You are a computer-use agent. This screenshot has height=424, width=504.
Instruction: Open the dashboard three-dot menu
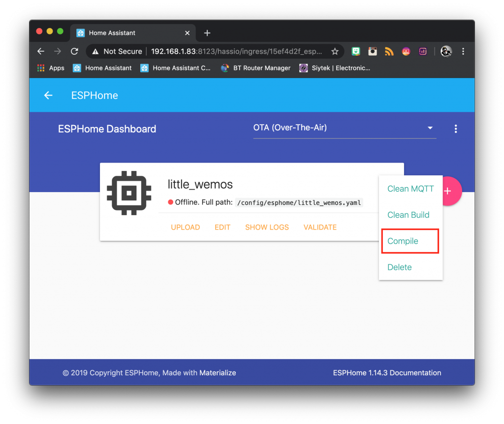click(455, 129)
